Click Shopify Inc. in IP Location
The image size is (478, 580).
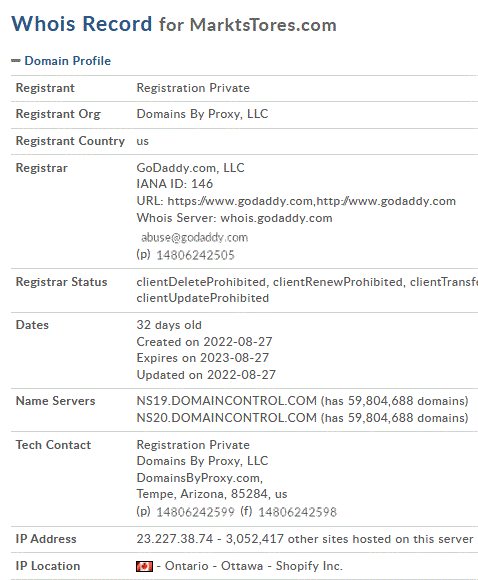point(309,566)
